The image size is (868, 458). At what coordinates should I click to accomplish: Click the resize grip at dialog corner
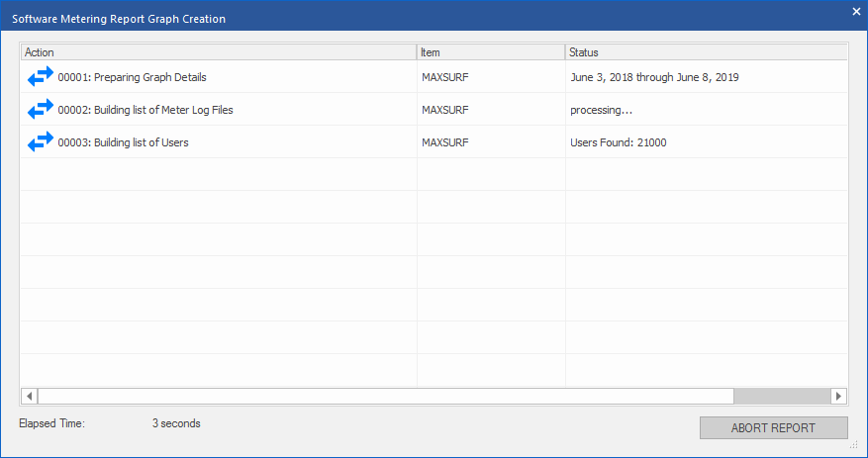point(853,445)
